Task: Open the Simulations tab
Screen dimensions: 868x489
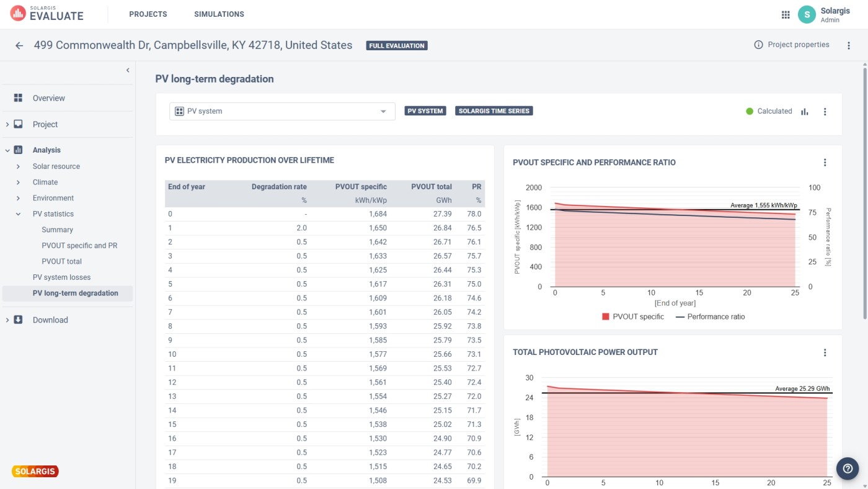Action: pyautogui.click(x=219, y=14)
